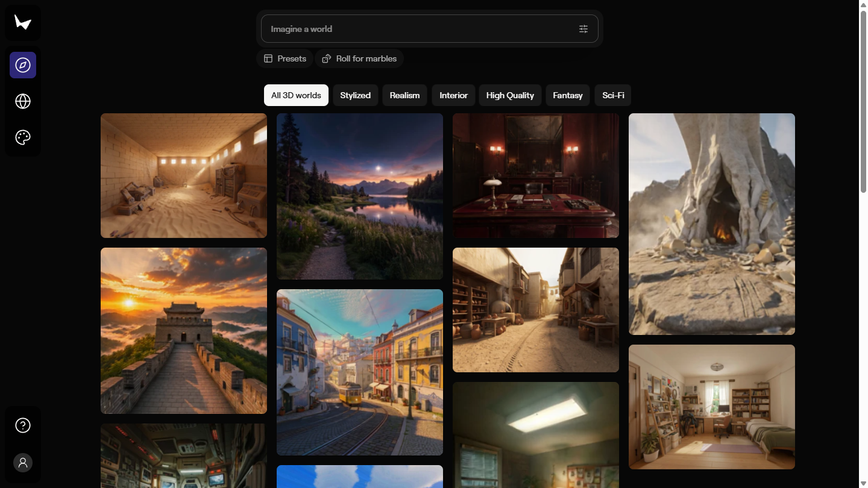
Task: Click Roll for marbles button
Action: click(359, 58)
